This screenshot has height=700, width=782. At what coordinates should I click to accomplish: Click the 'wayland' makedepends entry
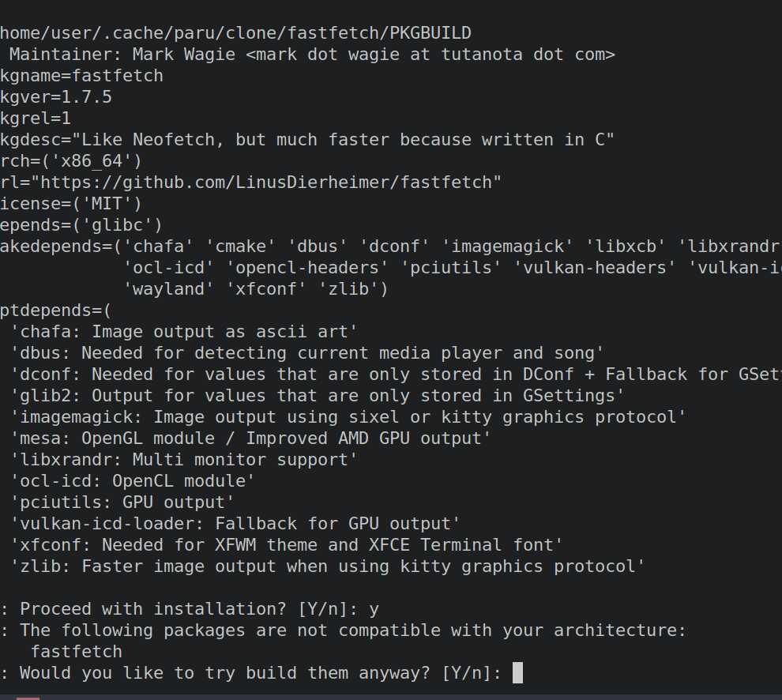click(x=168, y=289)
